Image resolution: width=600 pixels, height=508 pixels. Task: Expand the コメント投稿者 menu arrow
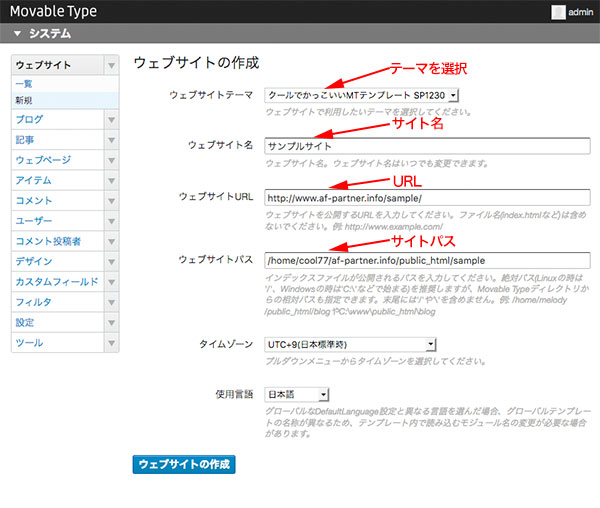click(x=111, y=241)
